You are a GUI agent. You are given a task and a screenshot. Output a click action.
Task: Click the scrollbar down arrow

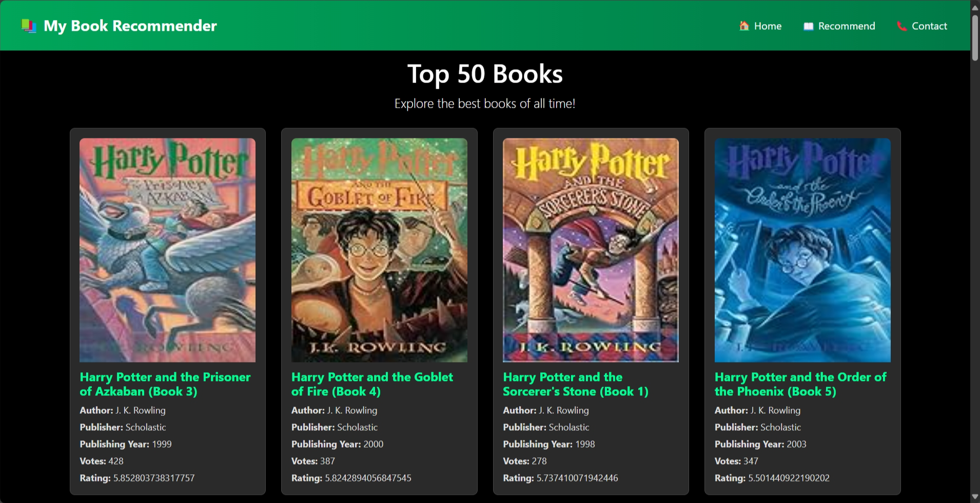pyautogui.click(x=975, y=496)
